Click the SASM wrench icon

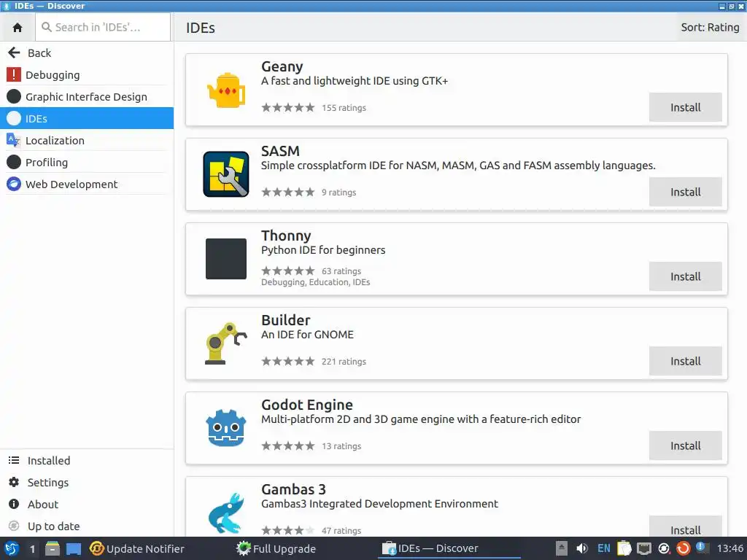pos(226,174)
